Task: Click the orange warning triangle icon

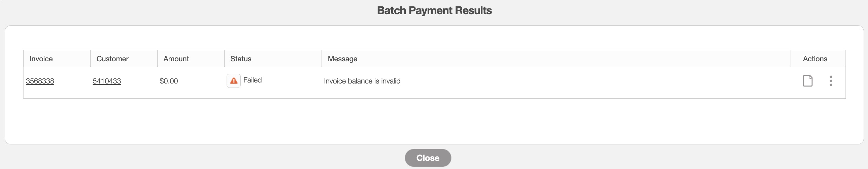Action: click(x=234, y=81)
